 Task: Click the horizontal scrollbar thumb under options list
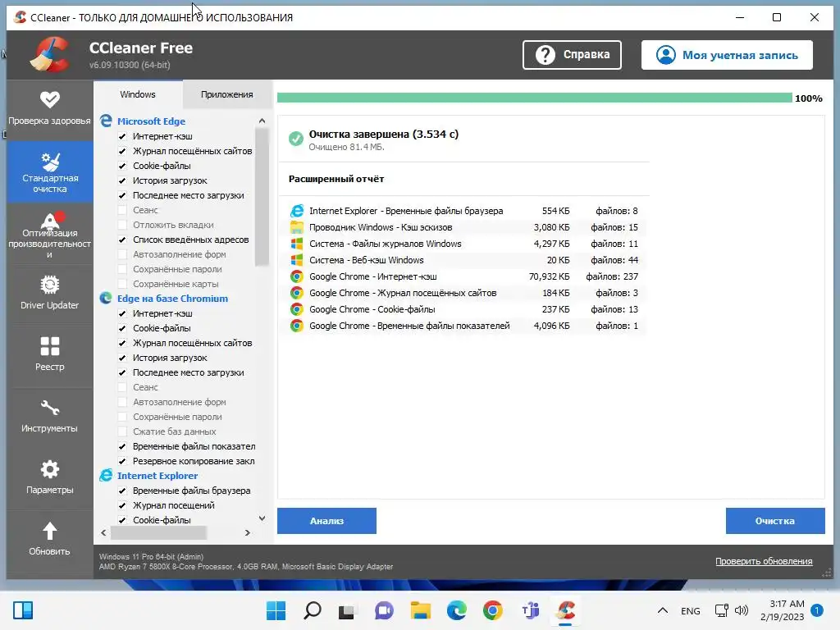(158, 532)
